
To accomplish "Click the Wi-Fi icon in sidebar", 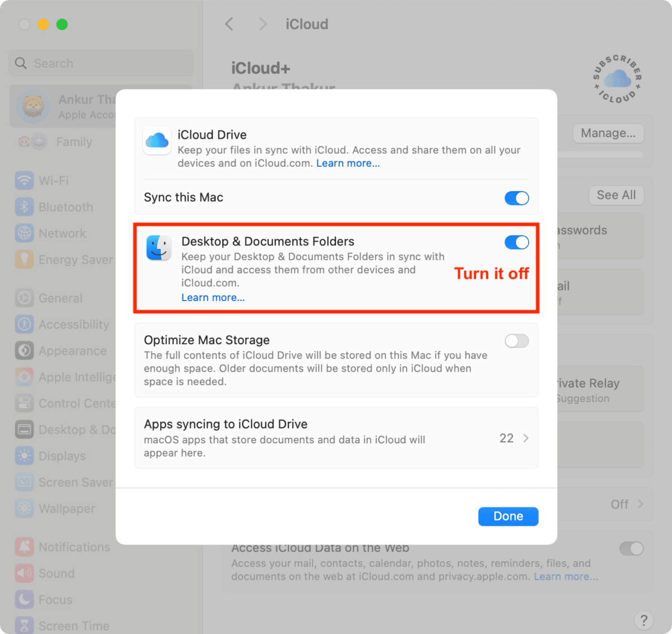I will click(x=25, y=181).
